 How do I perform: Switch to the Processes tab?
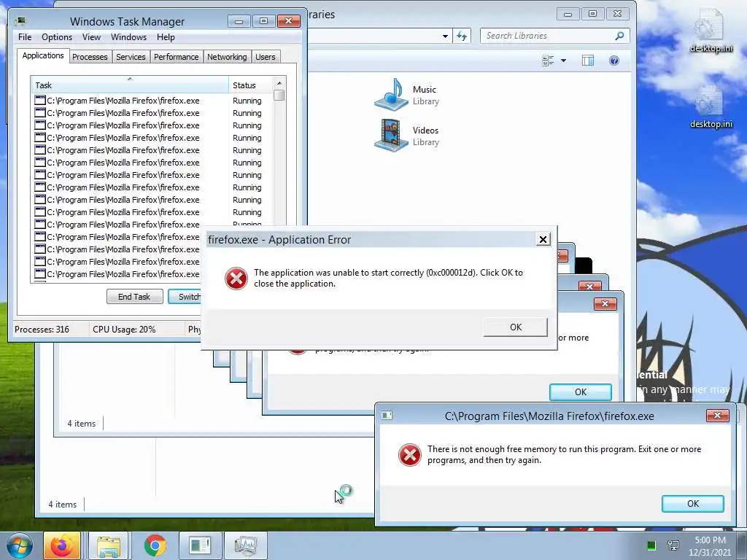(x=90, y=57)
